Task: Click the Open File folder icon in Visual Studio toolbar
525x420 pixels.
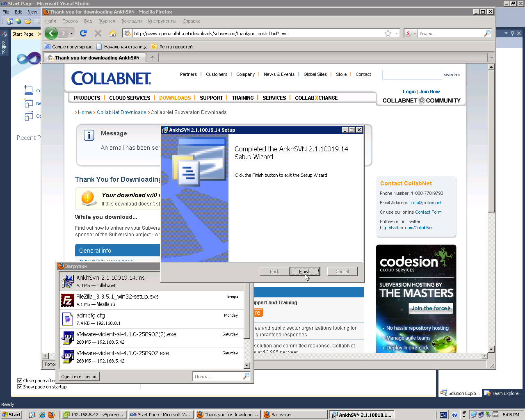Action: click(x=28, y=21)
